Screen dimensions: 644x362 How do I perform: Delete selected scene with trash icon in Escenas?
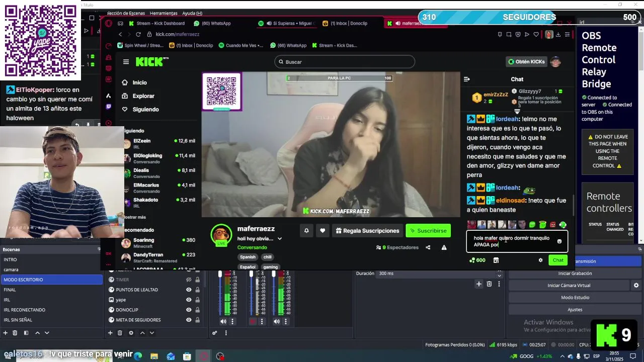(x=15, y=333)
